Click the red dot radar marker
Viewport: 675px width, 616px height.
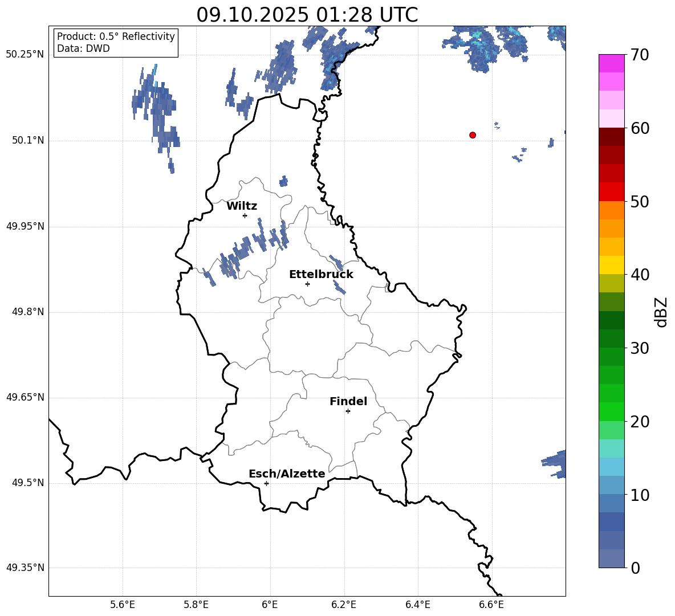[x=473, y=135]
